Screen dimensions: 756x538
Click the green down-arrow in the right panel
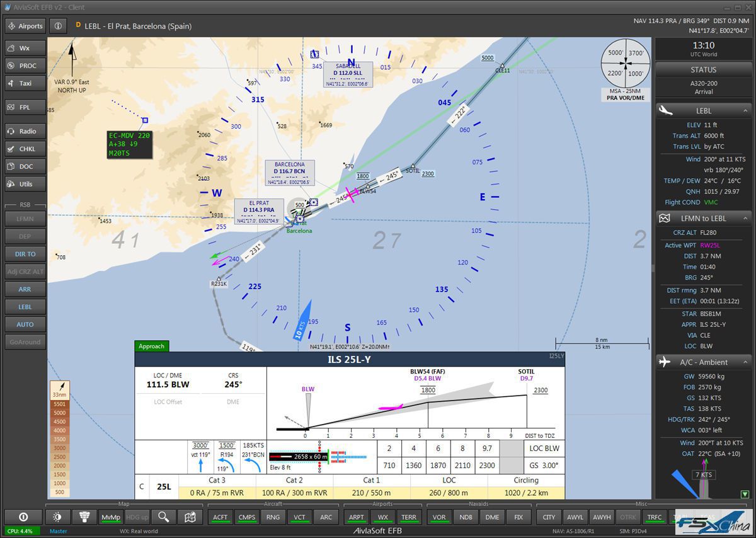click(x=745, y=495)
